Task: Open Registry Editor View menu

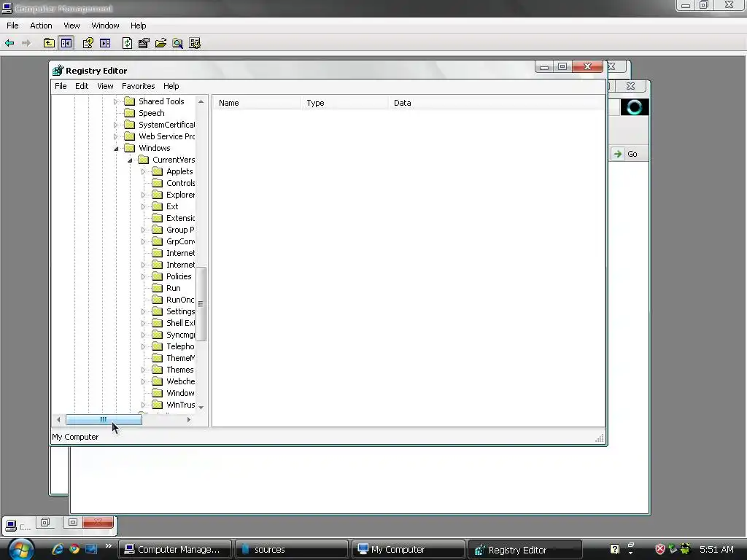Action: pos(105,86)
